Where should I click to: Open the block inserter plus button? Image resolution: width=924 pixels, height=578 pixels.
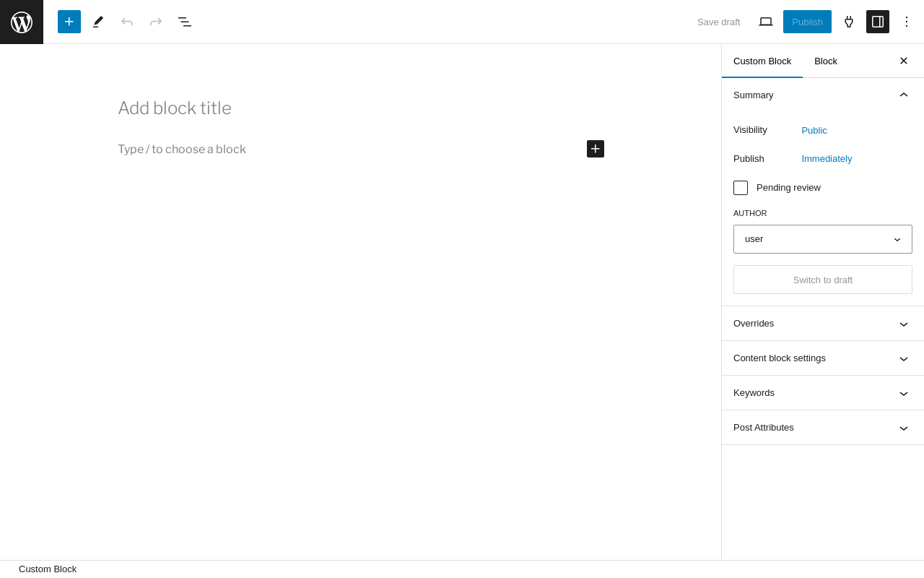pos(69,22)
